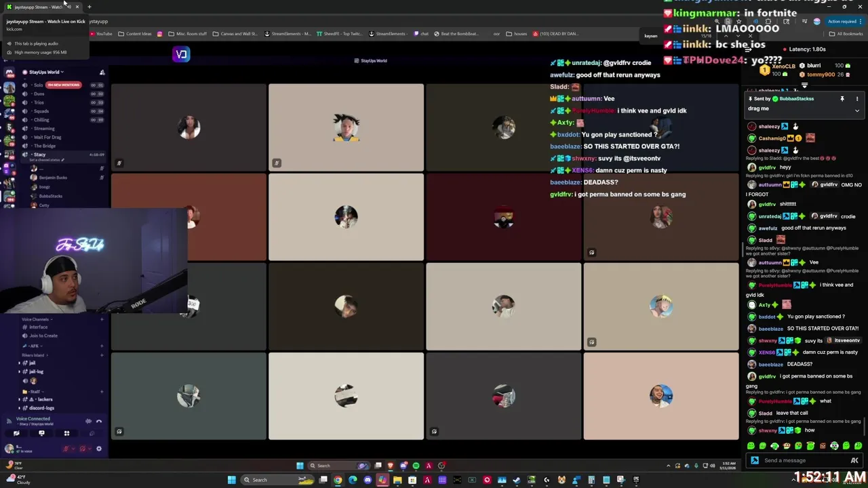The height and width of the screenshot is (488, 868).
Task: Collapse the 'AFK' category
Action: point(34,346)
